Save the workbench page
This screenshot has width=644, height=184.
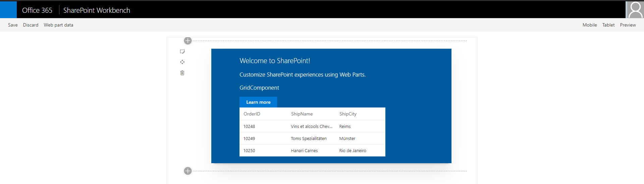[13, 25]
